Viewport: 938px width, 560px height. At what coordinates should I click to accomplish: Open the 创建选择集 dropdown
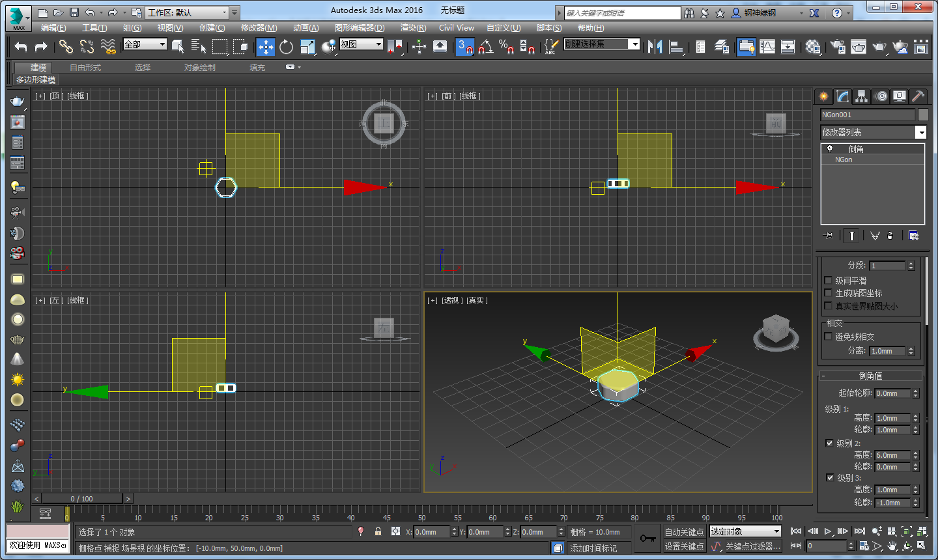click(602, 44)
